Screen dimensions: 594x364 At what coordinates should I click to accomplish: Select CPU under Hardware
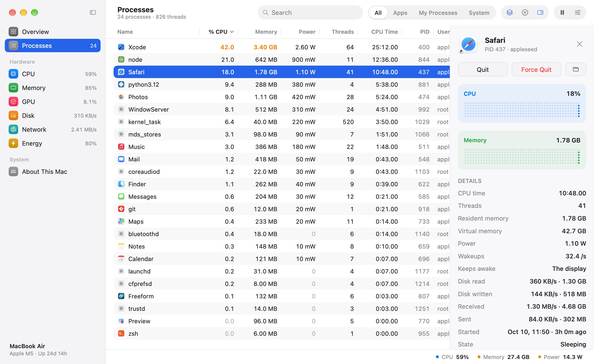(x=52, y=74)
